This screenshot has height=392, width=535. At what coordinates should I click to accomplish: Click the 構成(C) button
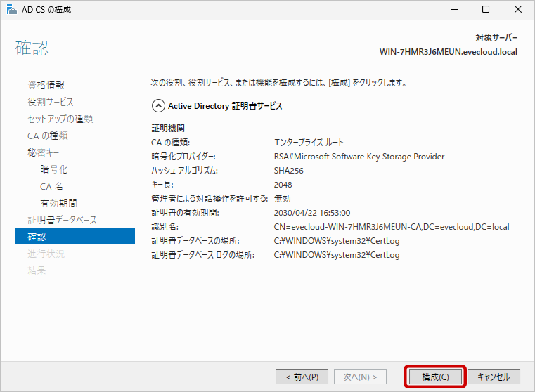(435, 377)
